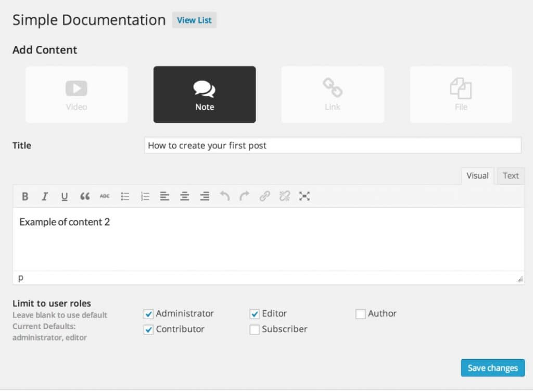
Task: Insert a bulleted list
Action: pos(125,196)
